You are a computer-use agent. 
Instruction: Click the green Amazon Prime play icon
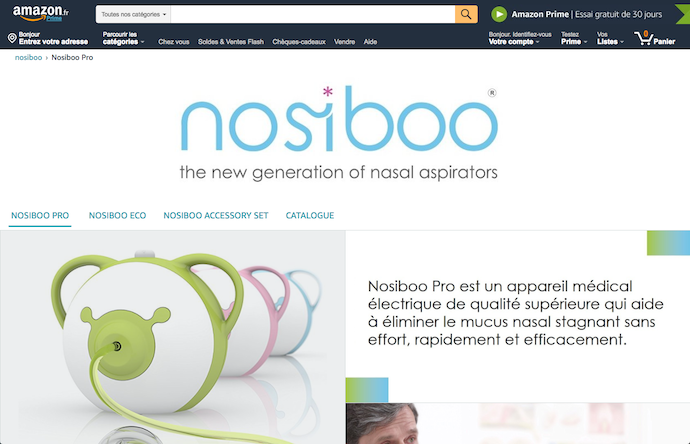(499, 14)
